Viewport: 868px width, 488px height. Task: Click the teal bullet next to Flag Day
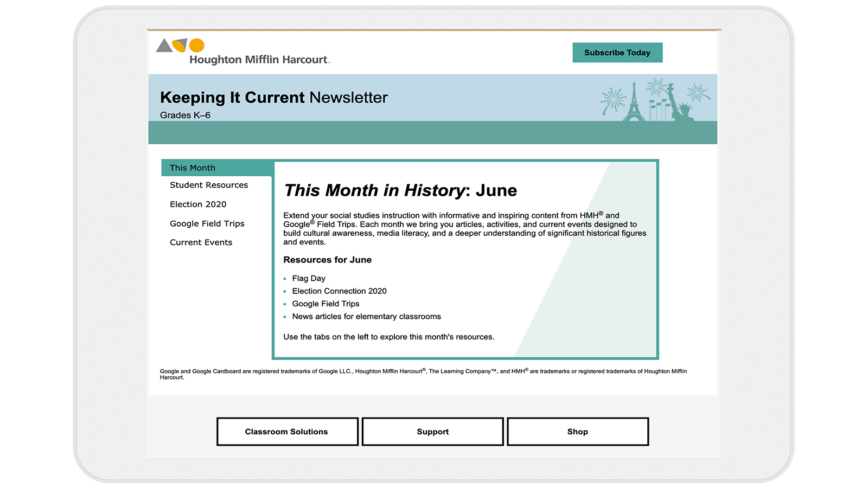pos(284,278)
